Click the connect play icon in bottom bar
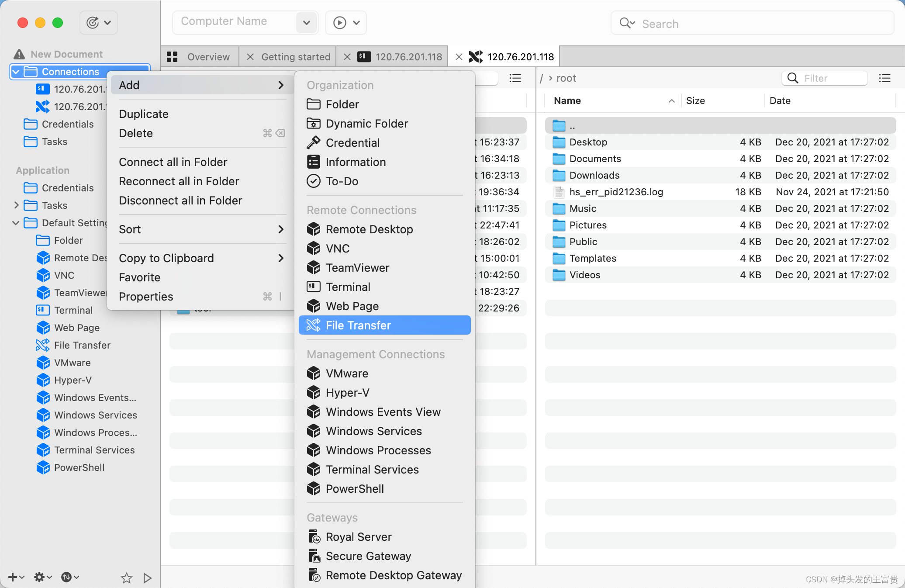The image size is (905, 588). tap(147, 578)
